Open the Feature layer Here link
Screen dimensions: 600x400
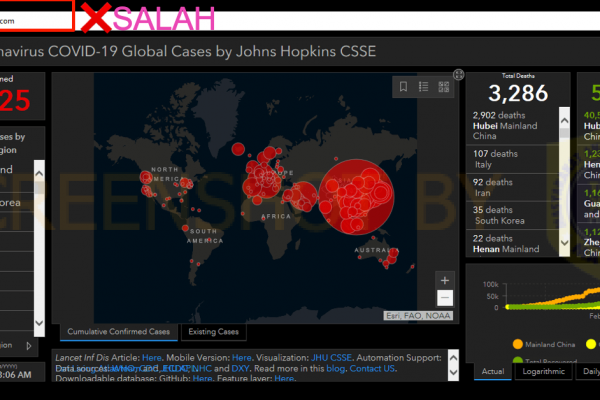284,378
